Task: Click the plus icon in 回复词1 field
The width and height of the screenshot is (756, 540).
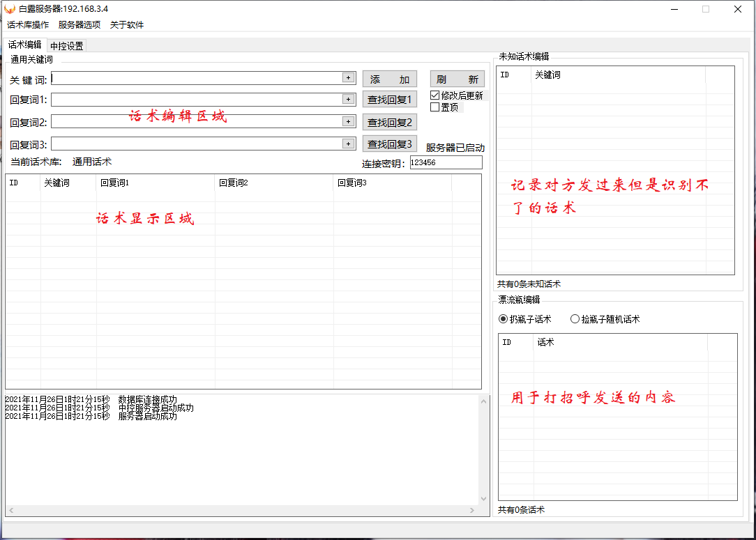Action: click(348, 100)
